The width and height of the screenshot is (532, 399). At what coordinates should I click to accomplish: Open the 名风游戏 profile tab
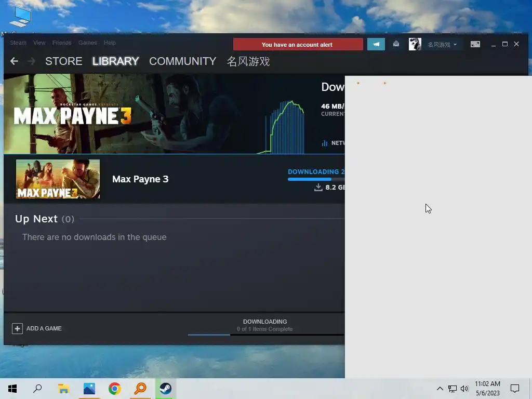point(248,61)
